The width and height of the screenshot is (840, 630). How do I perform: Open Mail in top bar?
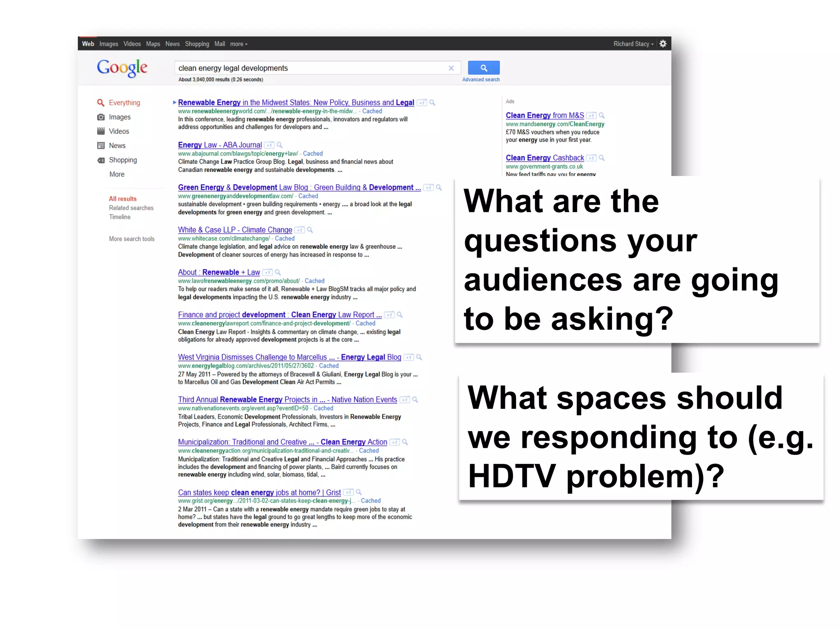(x=219, y=44)
